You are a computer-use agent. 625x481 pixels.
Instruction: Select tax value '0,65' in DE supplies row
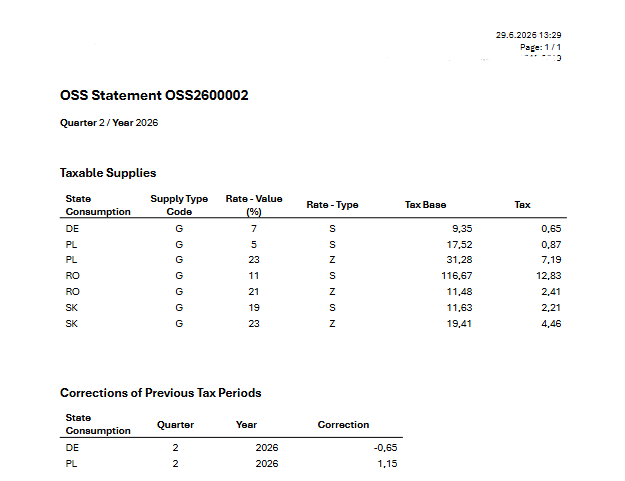(x=551, y=229)
